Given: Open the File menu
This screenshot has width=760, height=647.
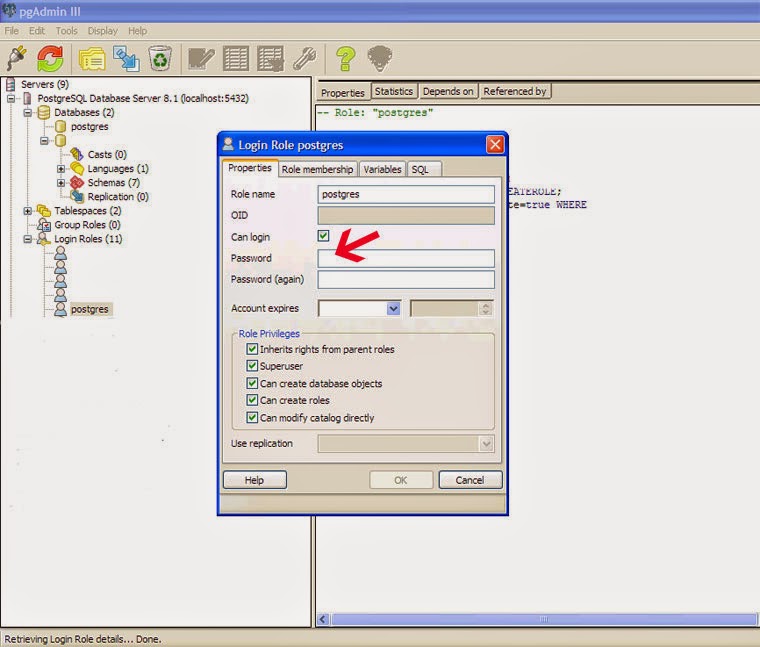Looking at the screenshot, I should (12, 31).
